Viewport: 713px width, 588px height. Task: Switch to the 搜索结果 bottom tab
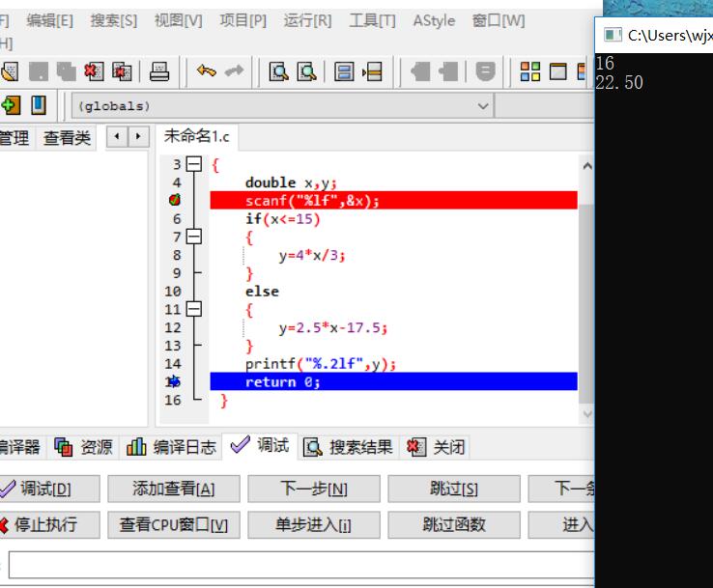[348, 447]
